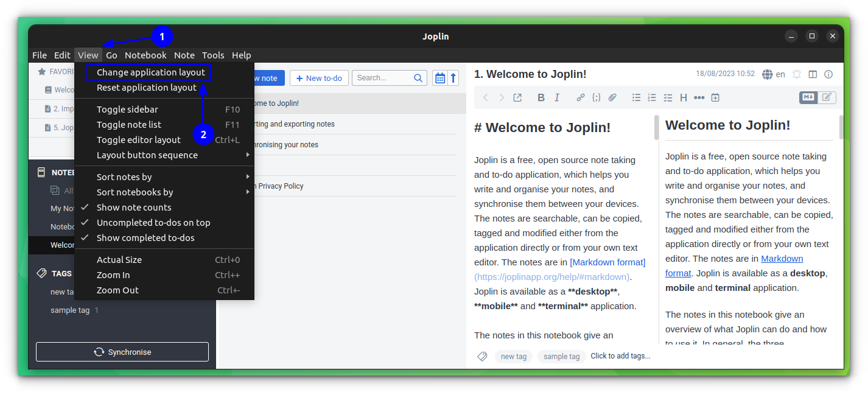
Task: Open the 'Layout button sequence' submenu
Action: click(147, 155)
